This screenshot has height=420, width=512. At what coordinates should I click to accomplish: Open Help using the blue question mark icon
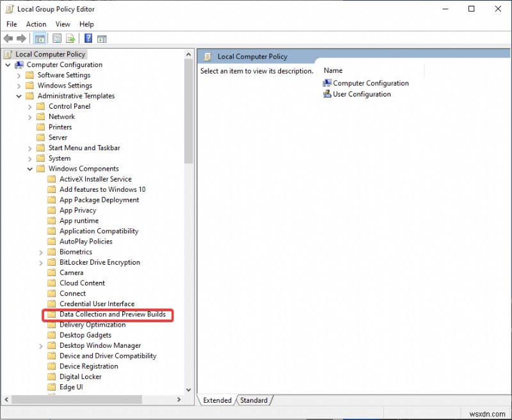87,38
